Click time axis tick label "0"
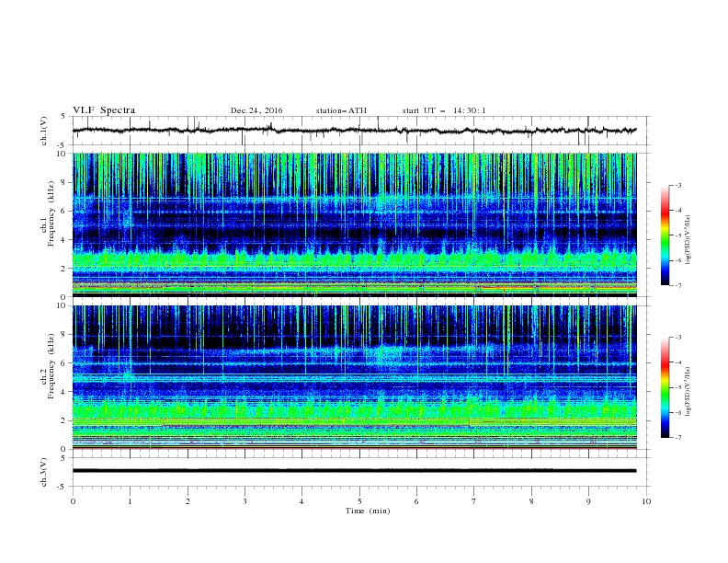This screenshot has width=728, height=563. click(73, 501)
